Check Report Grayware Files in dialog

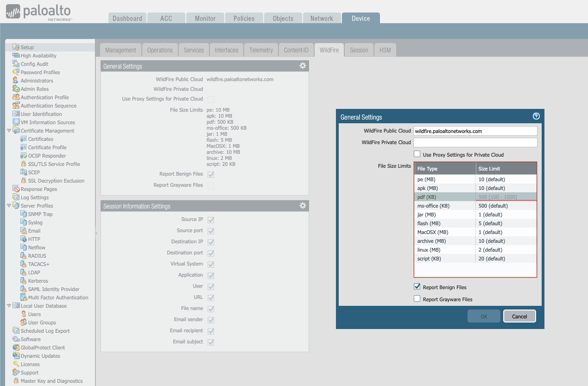pos(417,299)
